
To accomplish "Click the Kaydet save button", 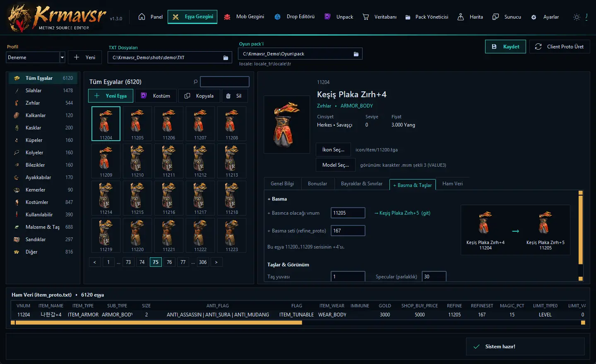I will pos(505,47).
